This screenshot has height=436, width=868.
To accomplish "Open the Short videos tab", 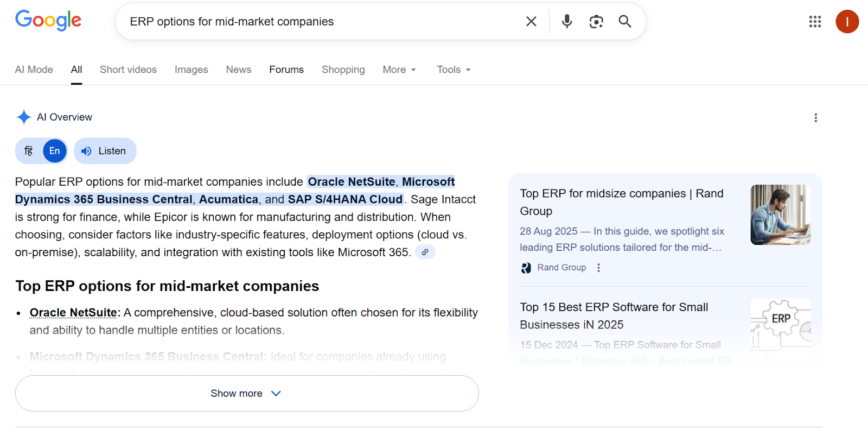I will click(128, 69).
